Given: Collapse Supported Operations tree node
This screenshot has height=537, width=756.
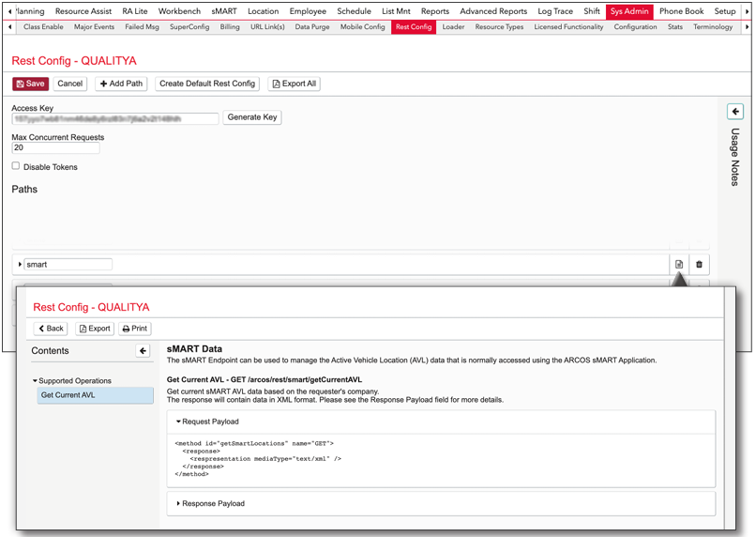Looking at the screenshot, I should [35, 380].
